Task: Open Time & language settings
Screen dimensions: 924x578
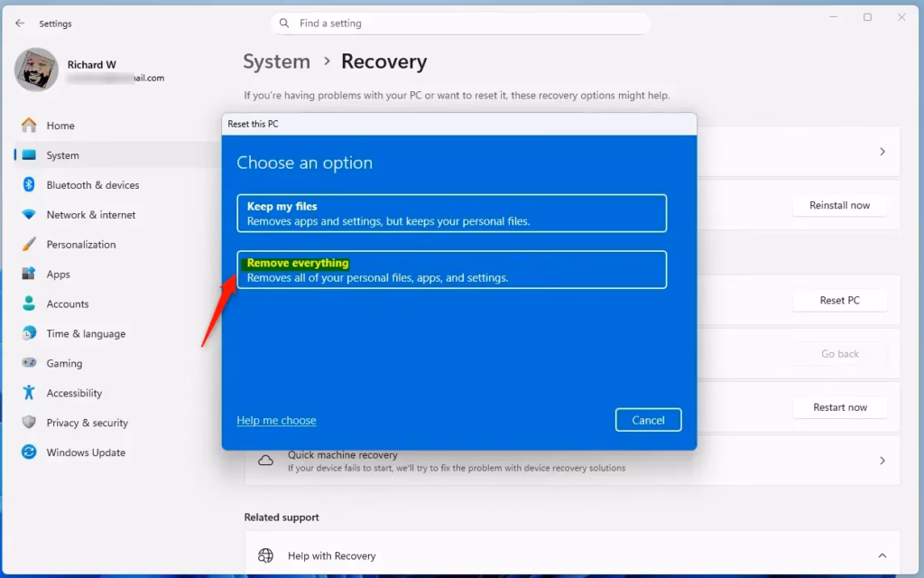Action: point(84,333)
